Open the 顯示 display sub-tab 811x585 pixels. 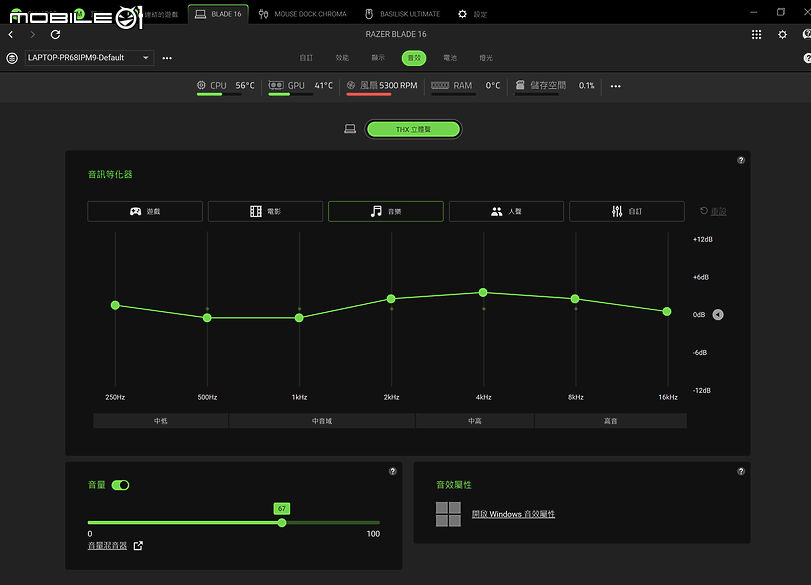tap(378, 58)
